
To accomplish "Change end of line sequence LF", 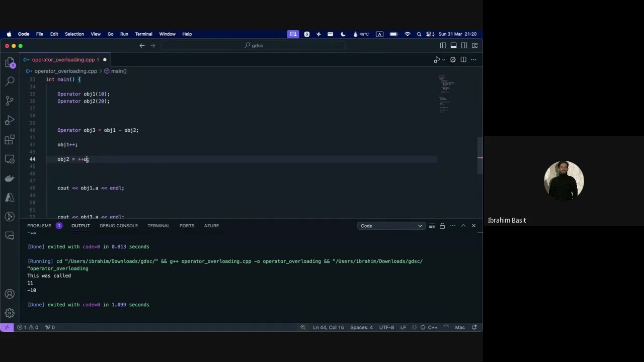I will (x=403, y=327).
